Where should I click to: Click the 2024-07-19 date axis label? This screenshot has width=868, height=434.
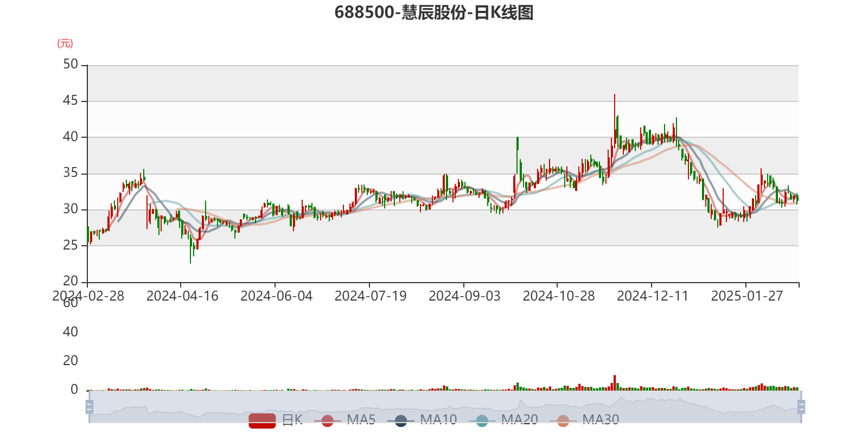[x=371, y=296]
